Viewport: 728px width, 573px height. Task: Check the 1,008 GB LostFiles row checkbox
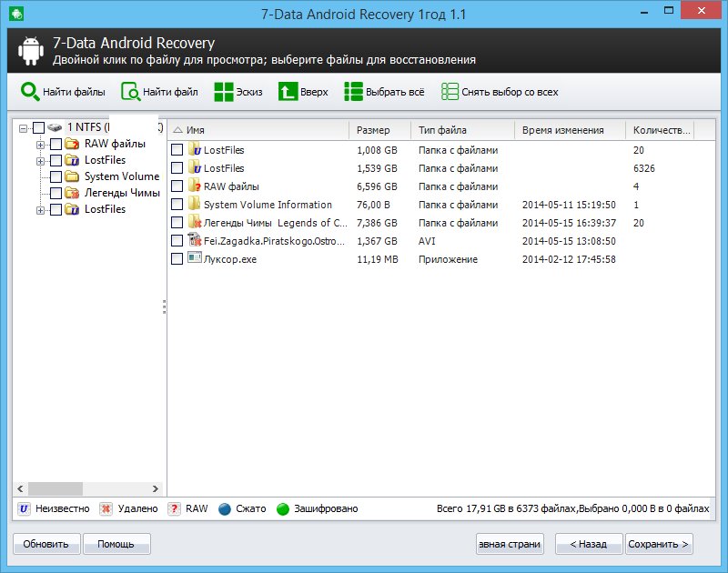click(177, 149)
